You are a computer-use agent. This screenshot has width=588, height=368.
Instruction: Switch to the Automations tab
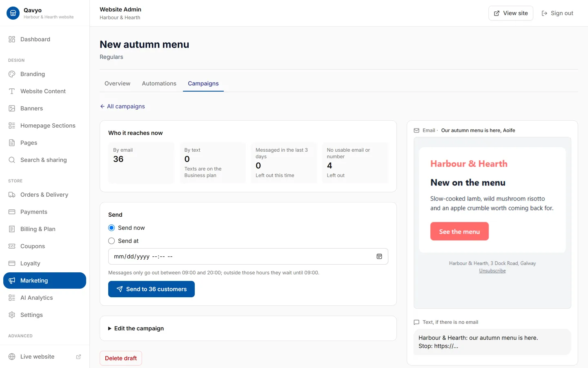(x=159, y=83)
